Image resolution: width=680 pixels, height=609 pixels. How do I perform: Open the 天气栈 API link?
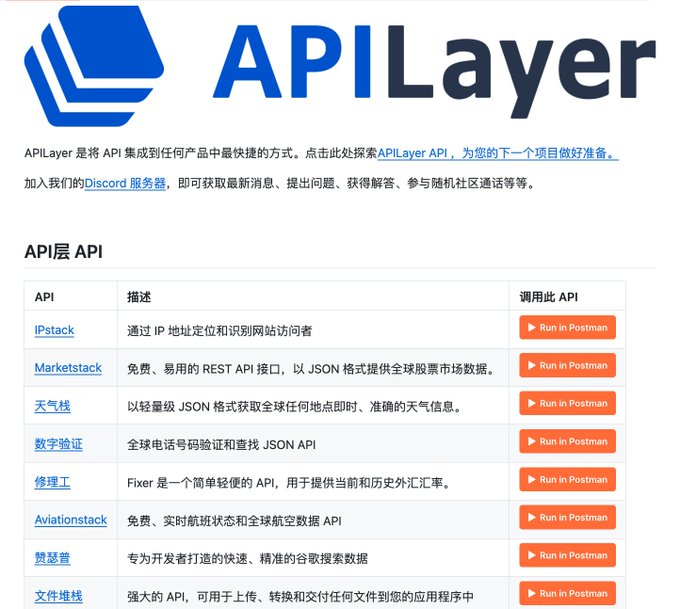(x=52, y=406)
